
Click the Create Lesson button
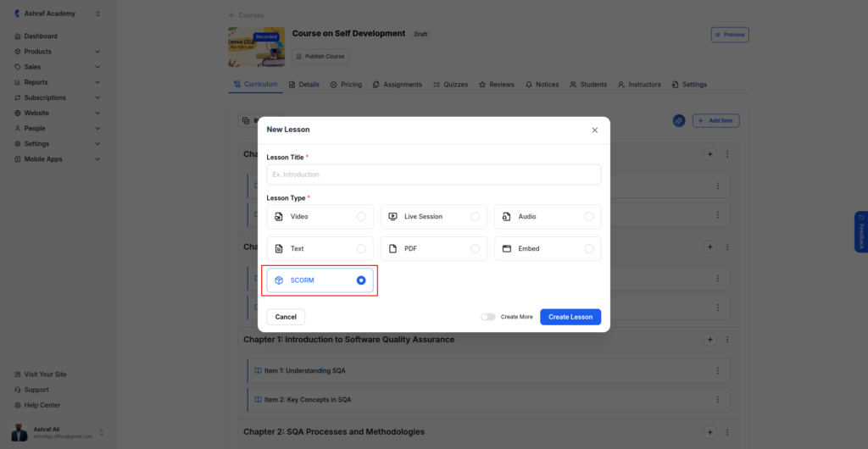pyautogui.click(x=570, y=317)
